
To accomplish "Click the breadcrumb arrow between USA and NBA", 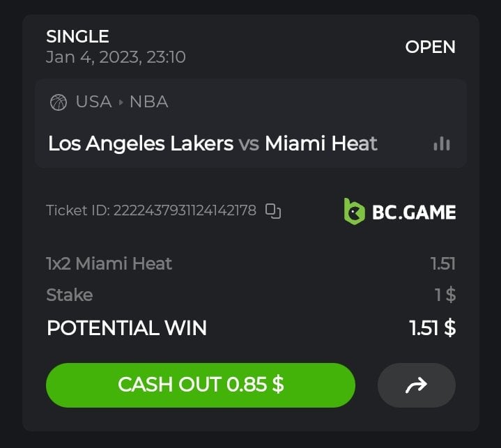I will pyautogui.click(x=121, y=102).
